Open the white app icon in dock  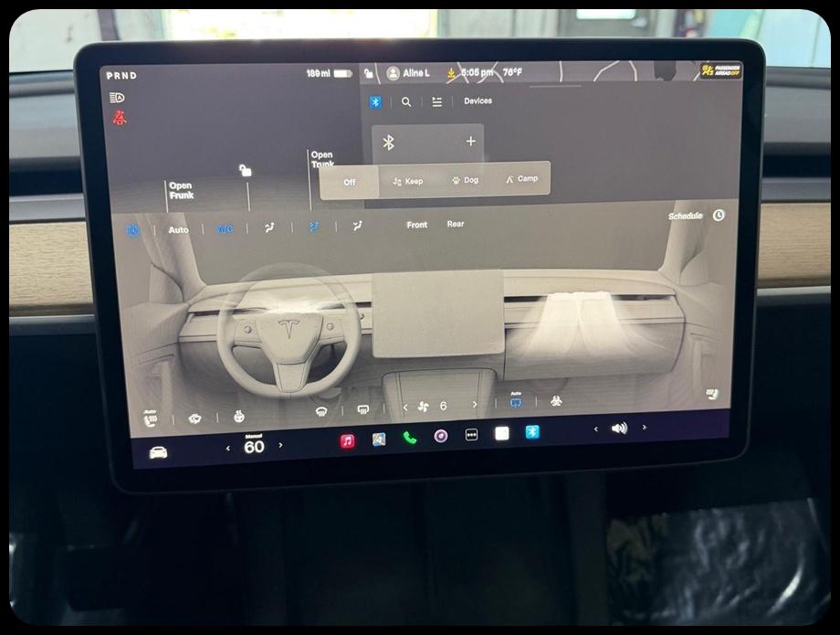click(x=502, y=433)
